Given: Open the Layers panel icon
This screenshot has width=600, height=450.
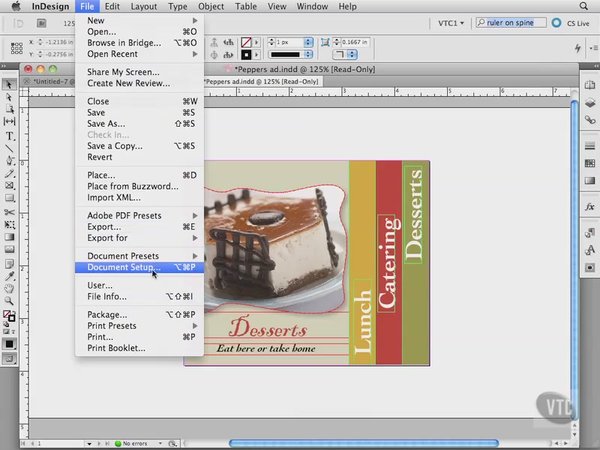Looking at the screenshot, I should (588, 104).
